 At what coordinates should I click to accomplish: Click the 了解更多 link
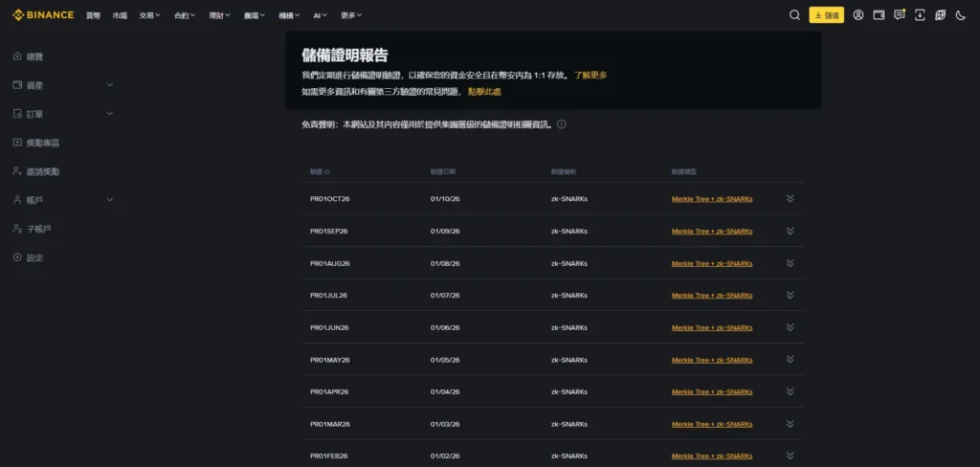590,75
